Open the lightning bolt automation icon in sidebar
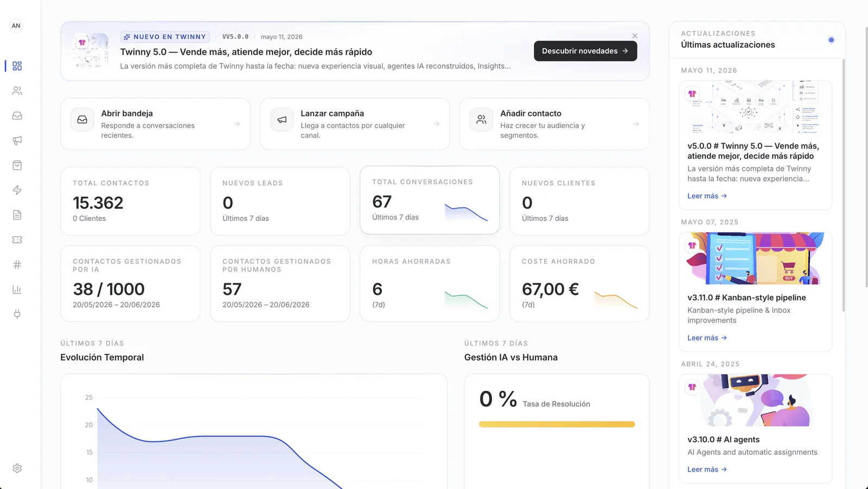 [17, 190]
